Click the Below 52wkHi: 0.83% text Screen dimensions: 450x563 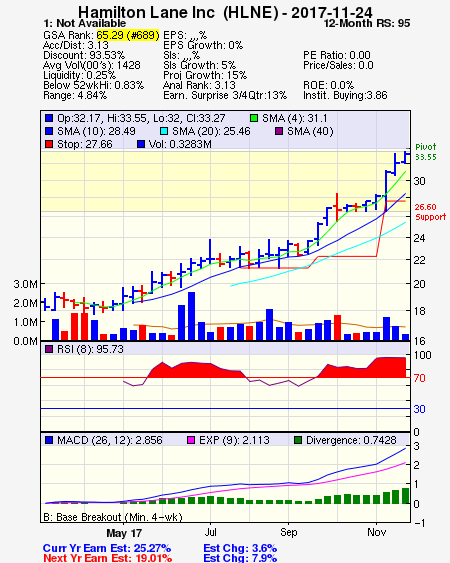tap(93, 85)
